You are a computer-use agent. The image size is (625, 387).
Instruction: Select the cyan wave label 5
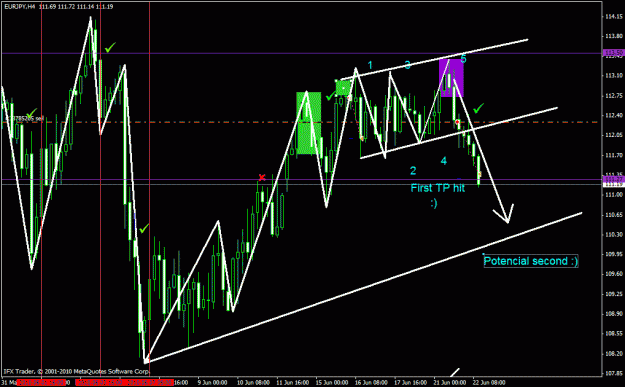pyautogui.click(x=463, y=59)
